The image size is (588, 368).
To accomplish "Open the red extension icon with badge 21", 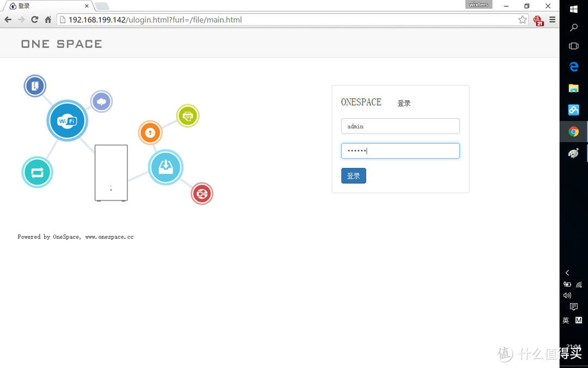I will (538, 20).
